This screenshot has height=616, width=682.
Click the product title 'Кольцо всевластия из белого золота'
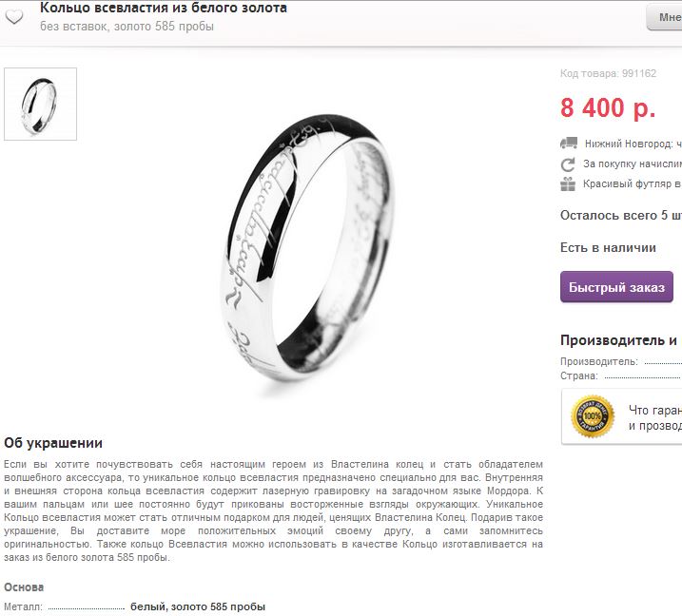(x=163, y=8)
